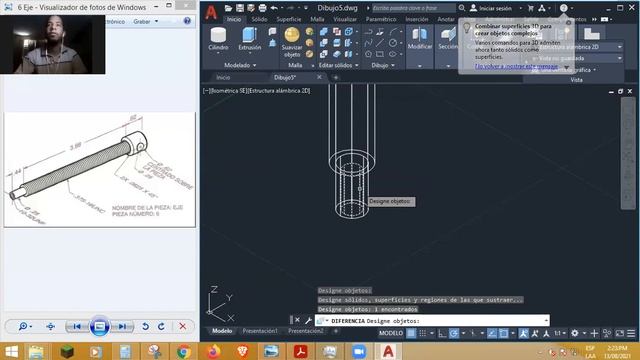Screen dimensions: 640x360
Task: Toggle polar tracking in status bar
Action: click(x=454, y=333)
